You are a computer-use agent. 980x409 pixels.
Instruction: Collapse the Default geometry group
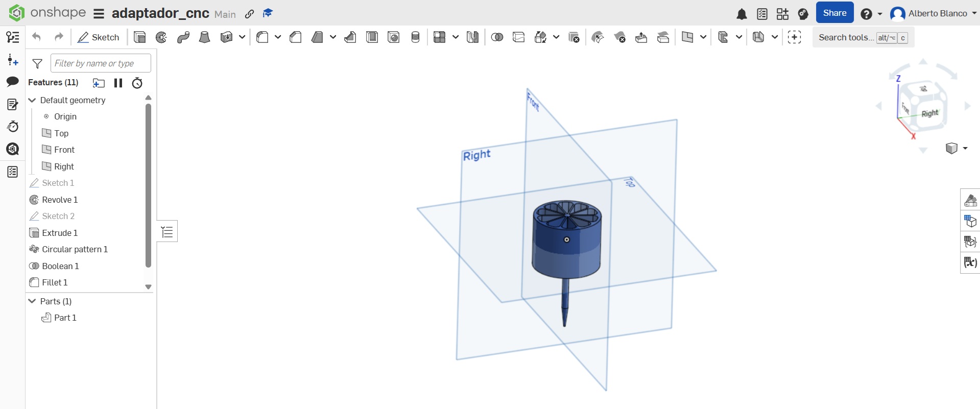pyautogui.click(x=32, y=100)
